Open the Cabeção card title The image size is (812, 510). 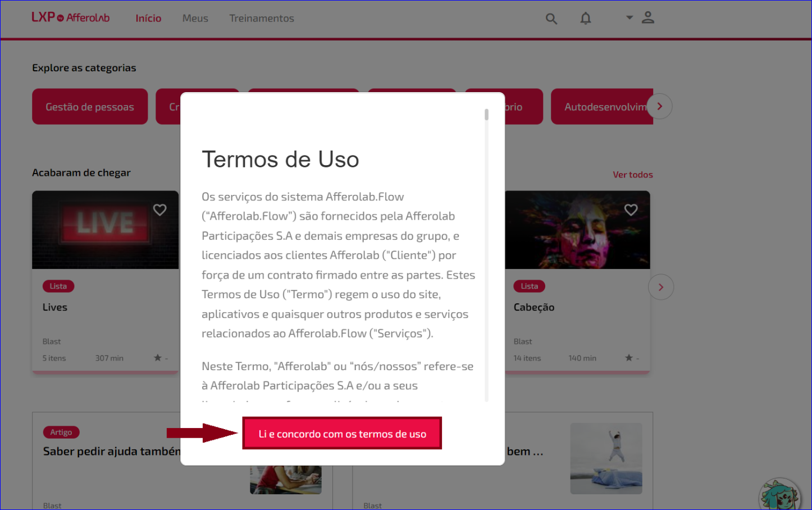tap(534, 307)
